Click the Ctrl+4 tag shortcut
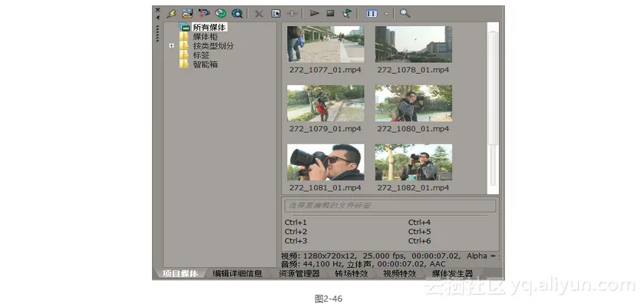This screenshot has width=644, height=304. (x=419, y=223)
